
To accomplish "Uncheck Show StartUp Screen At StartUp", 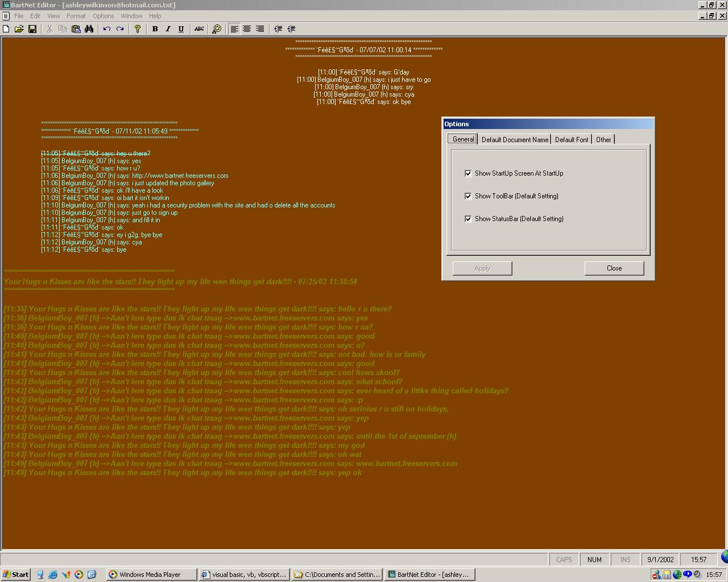I will (x=468, y=173).
